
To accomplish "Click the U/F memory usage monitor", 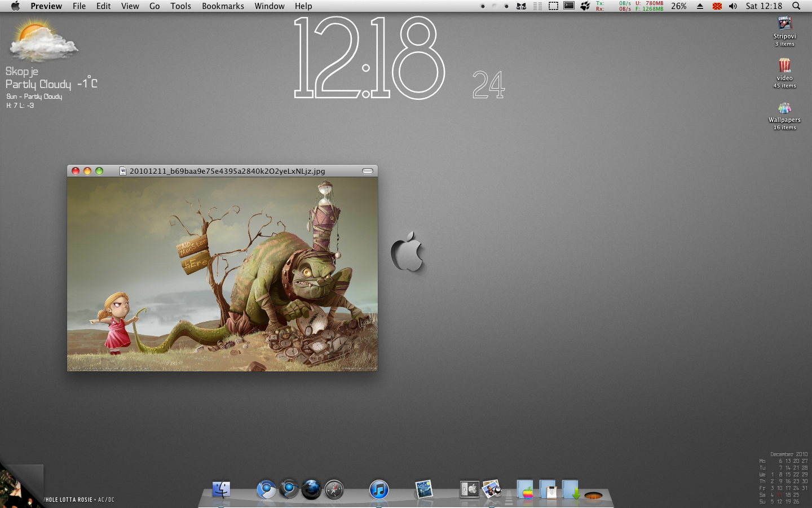I will point(650,6).
